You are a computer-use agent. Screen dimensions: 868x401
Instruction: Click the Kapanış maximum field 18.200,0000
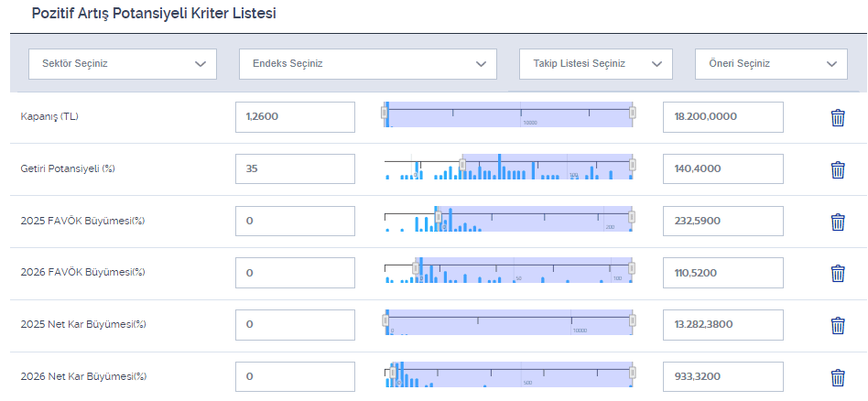pos(722,117)
